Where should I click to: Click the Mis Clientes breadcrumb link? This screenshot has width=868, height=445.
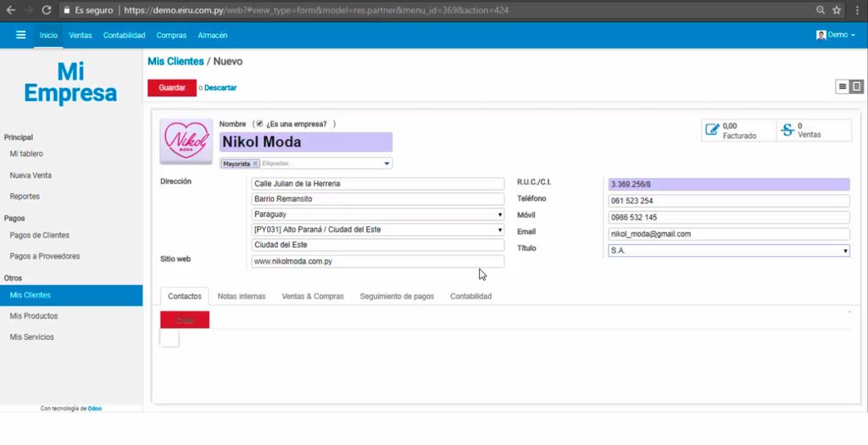point(175,61)
